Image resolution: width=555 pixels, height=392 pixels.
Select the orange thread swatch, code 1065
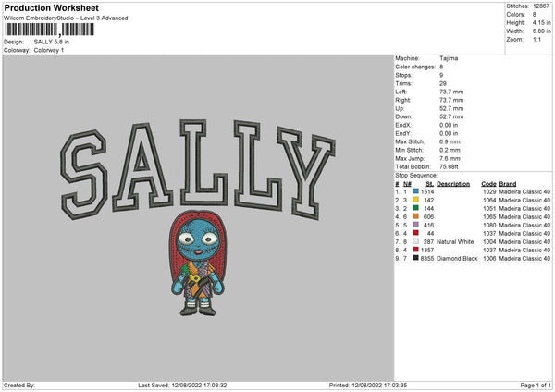click(x=416, y=216)
